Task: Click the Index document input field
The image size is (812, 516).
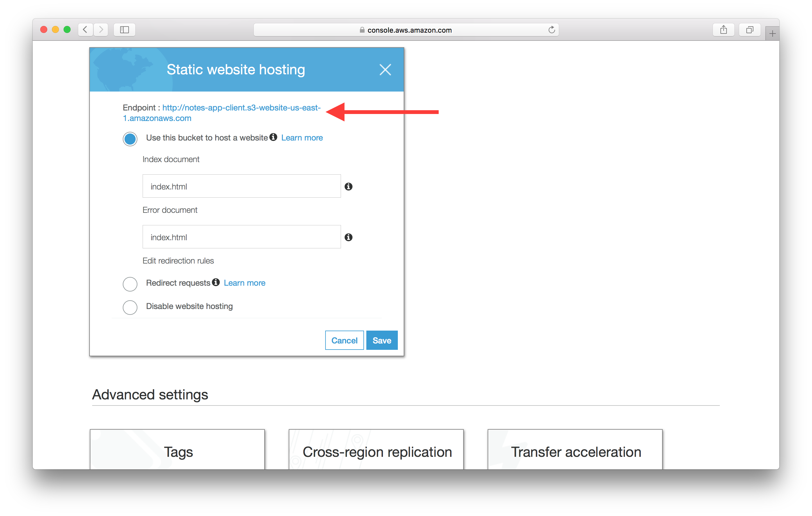Action: tap(242, 185)
